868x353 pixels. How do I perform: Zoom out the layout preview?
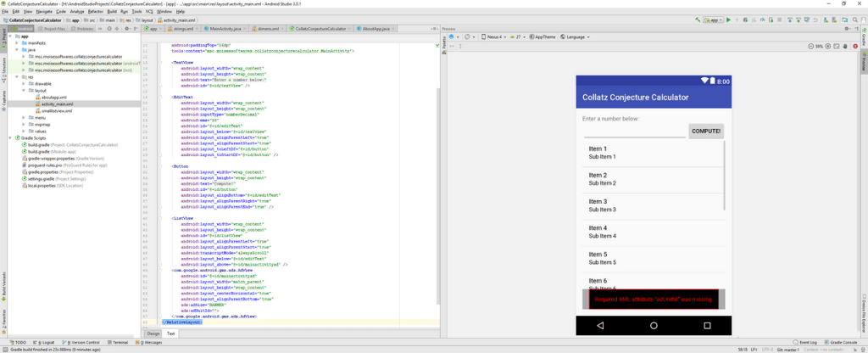811,46
